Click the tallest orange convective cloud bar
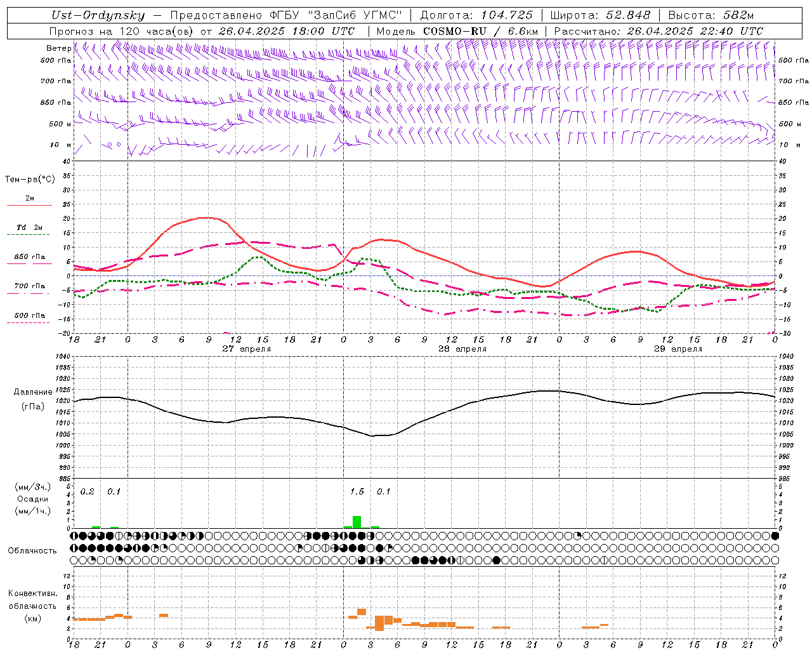 coord(379,623)
